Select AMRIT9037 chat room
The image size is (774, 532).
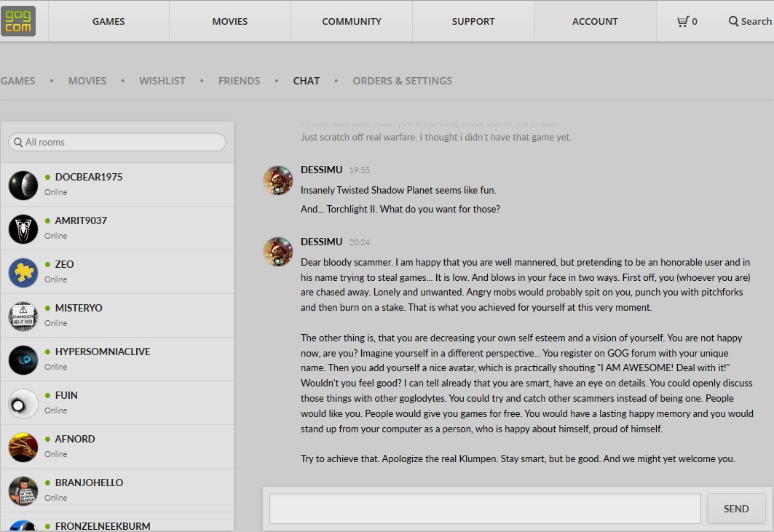click(x=117, y=229)
